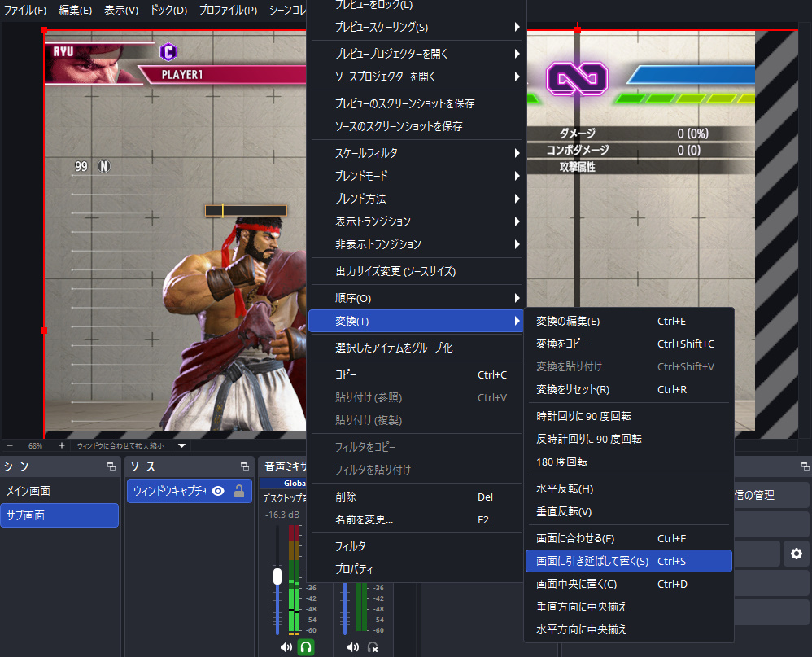Viewport: 812px width, 657px height.
Task: Mute second audio channel speaker icon
Action: [352, 646]
